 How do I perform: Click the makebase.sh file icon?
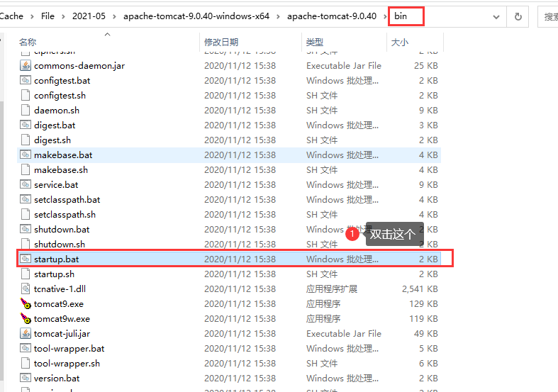(x=26, y=170)
